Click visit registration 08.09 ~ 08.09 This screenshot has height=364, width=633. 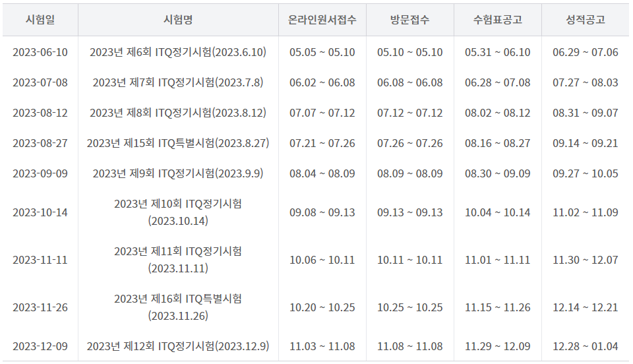[409, 173]
